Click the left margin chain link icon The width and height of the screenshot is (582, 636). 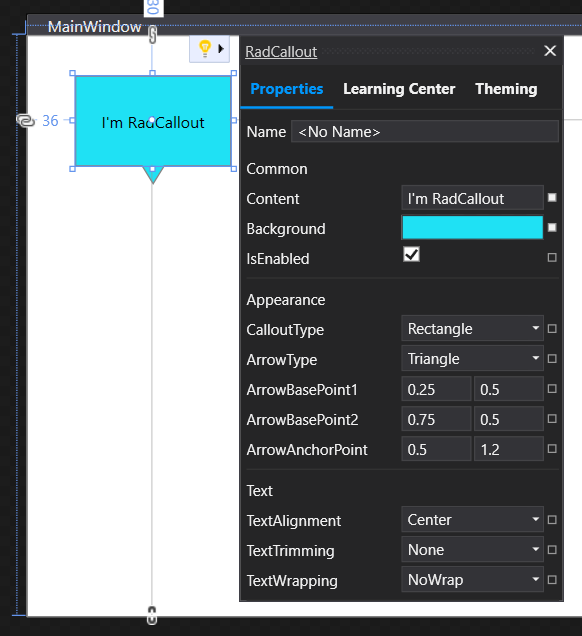(26, 121)
